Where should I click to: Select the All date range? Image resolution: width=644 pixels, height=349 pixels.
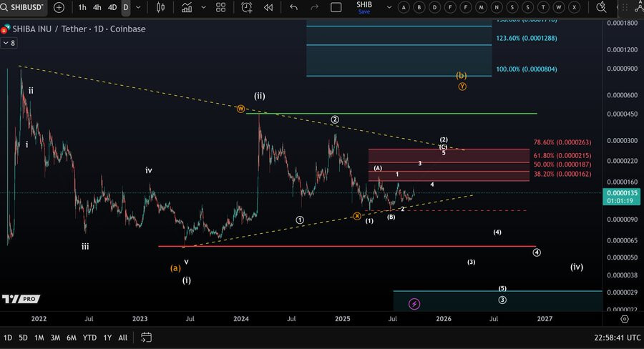pyautogui.click(x=123, y=338)
